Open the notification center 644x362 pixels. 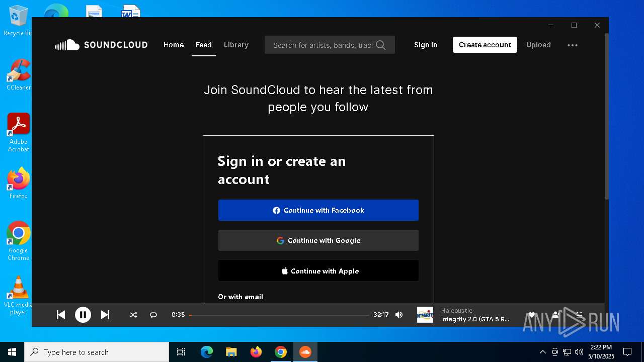[x=627, y=352]
